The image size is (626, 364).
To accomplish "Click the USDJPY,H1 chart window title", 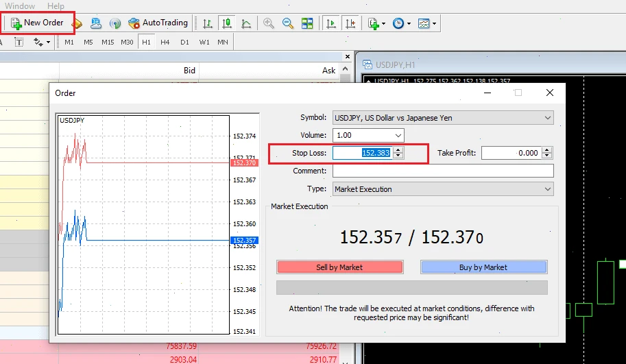I will point(395,64).
